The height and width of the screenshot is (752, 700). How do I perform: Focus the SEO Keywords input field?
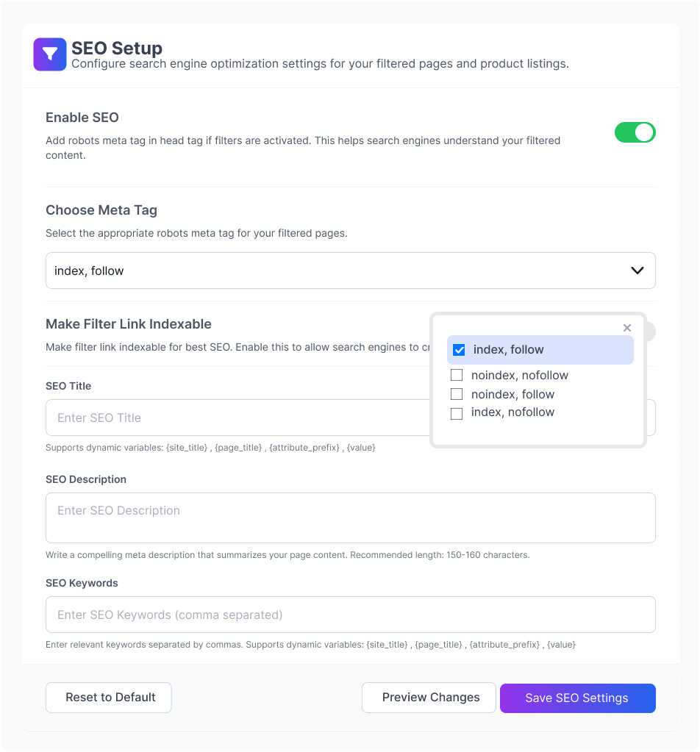click(350, 615)
